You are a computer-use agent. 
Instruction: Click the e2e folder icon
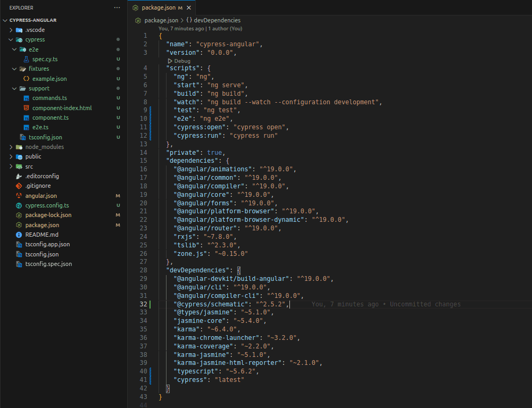[x=23, y=49]
